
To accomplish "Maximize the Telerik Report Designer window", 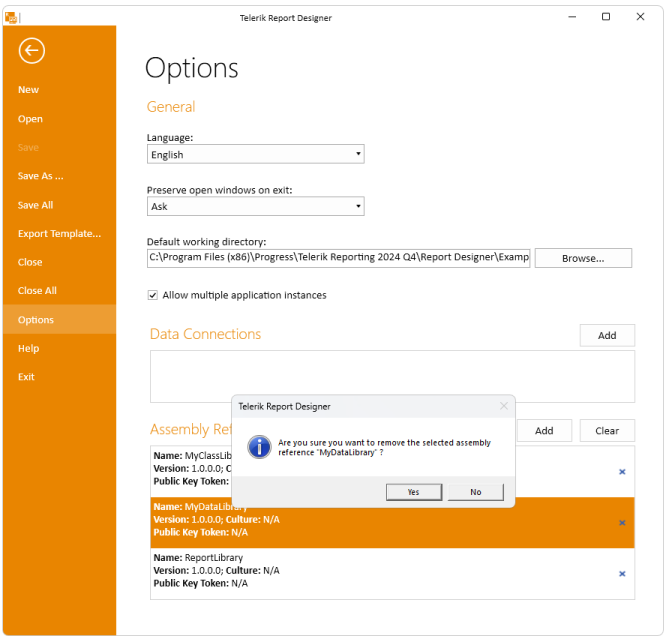I will coord(606,17).
